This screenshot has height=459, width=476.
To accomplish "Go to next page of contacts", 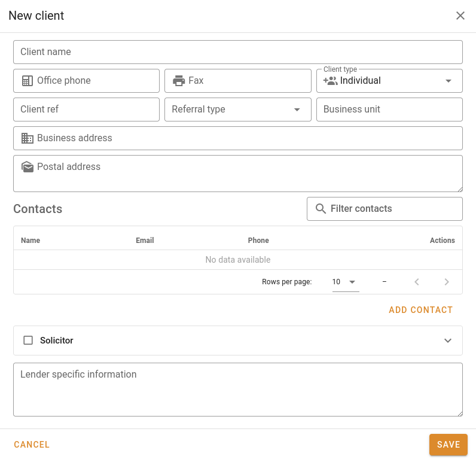I will [447, 282].
